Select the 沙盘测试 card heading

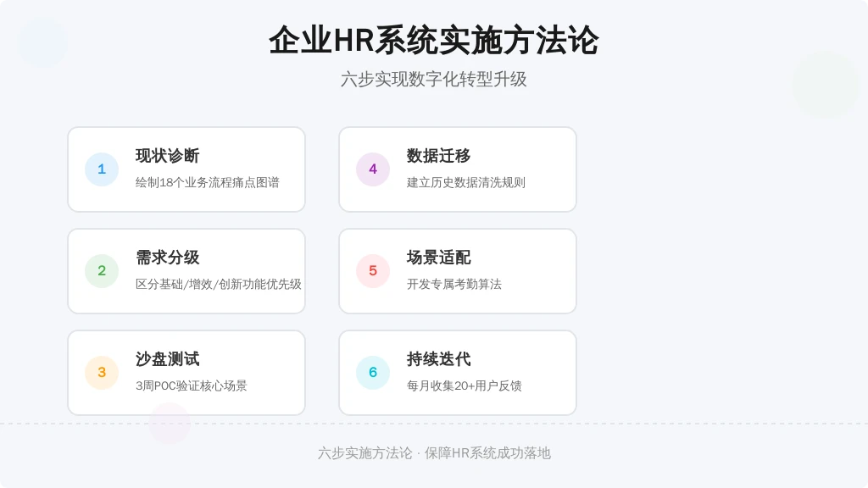pos(167,359)
